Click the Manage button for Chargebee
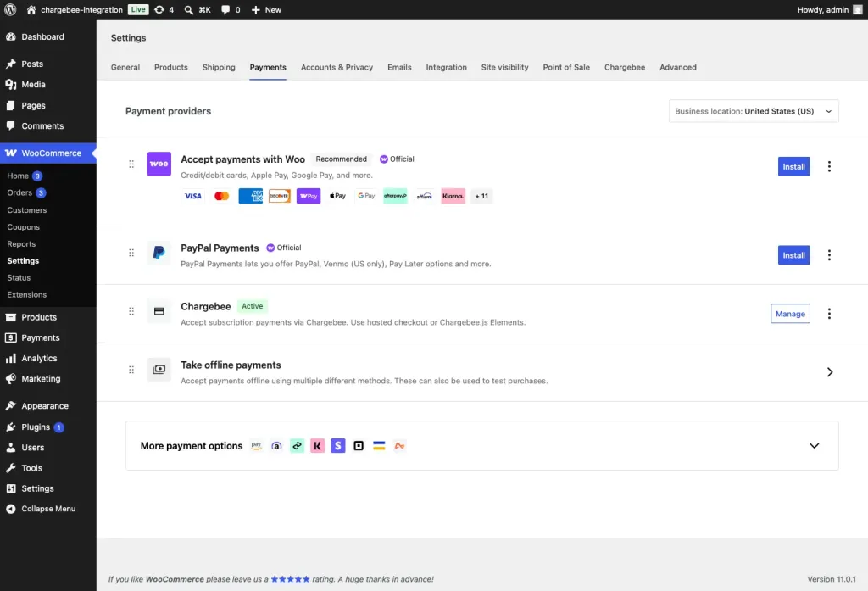 pyautogui.click(x=790, y=314)
